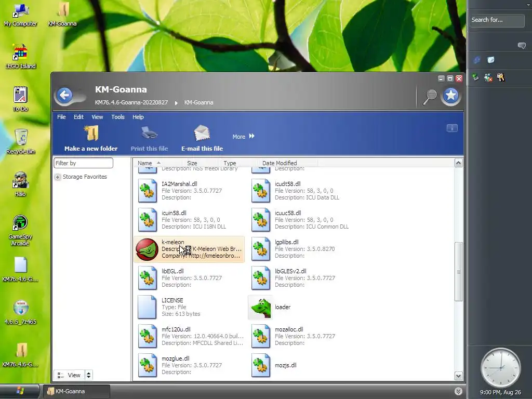Select the LICENSE file icon
Image resolution: width=532 pixels, height=399 pixels.
[147, 307]
